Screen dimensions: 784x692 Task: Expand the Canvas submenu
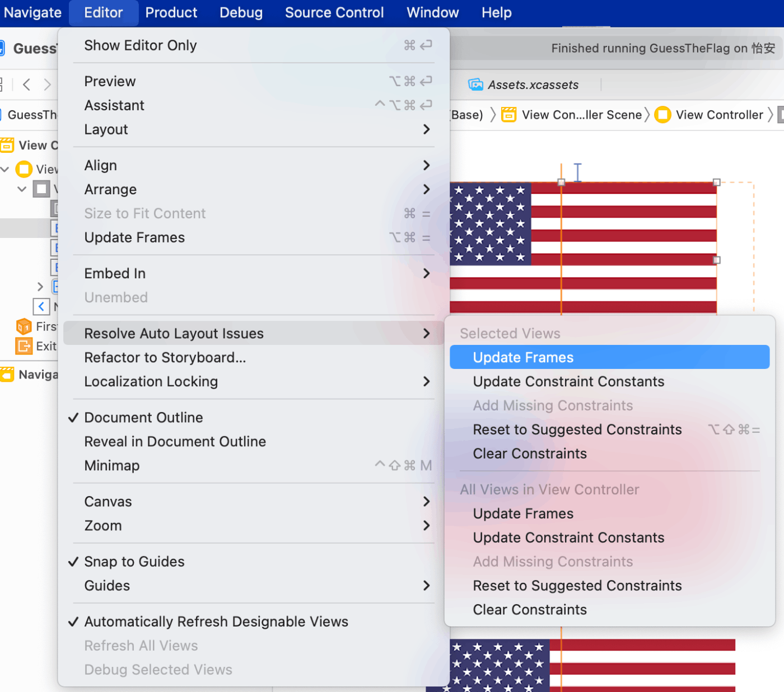(254, 501)
